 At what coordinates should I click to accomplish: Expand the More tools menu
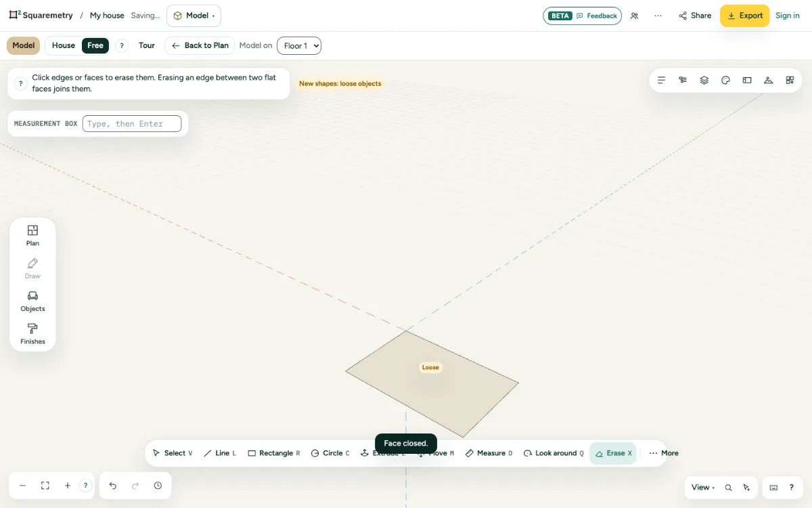663,453
